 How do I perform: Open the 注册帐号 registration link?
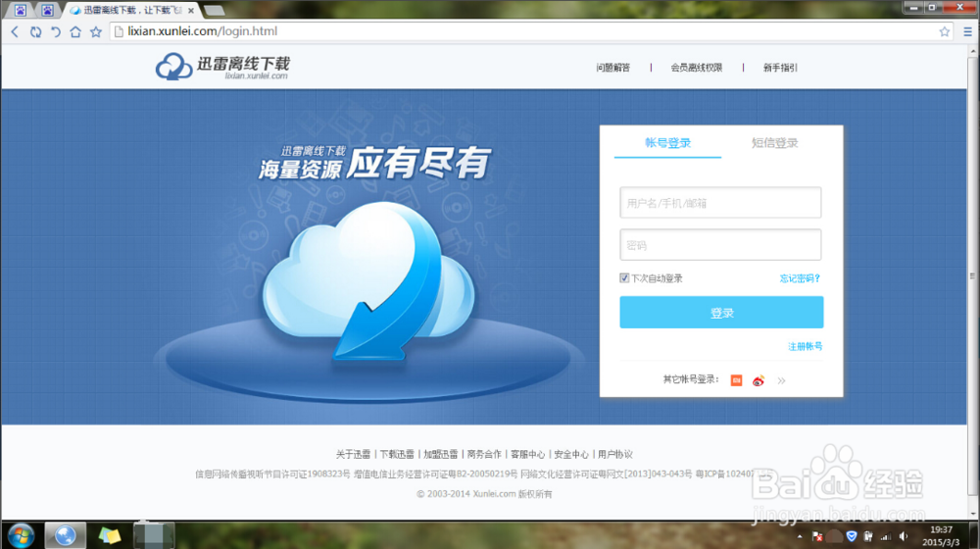pyautogui.click(x=805, y=346)
